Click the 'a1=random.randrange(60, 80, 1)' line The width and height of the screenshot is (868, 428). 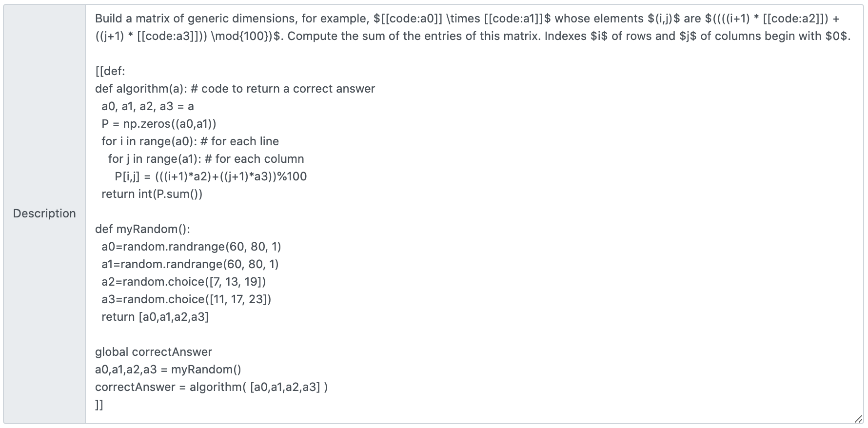tap(190, 264)
